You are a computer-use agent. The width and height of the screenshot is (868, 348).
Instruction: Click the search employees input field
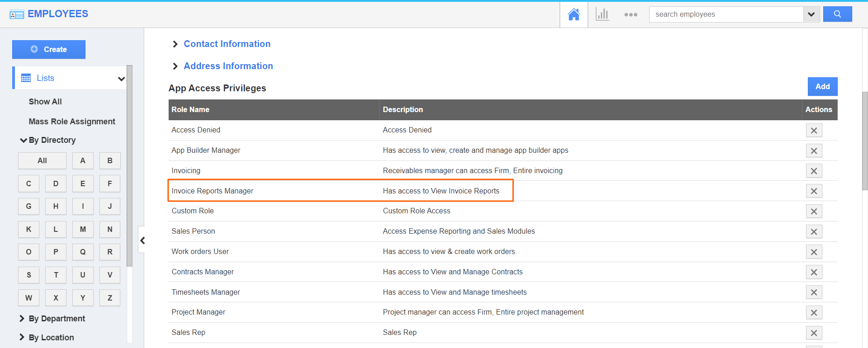point(726,14)
